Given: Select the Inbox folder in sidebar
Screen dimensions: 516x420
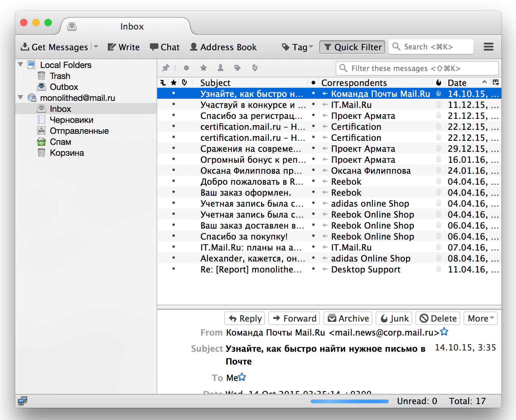Looking at the screenshot, I should point(86,109).
